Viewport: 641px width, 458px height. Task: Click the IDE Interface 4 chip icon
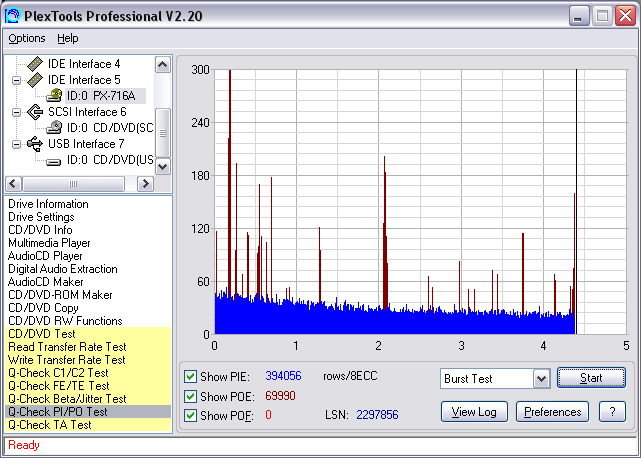pos(35,64)
